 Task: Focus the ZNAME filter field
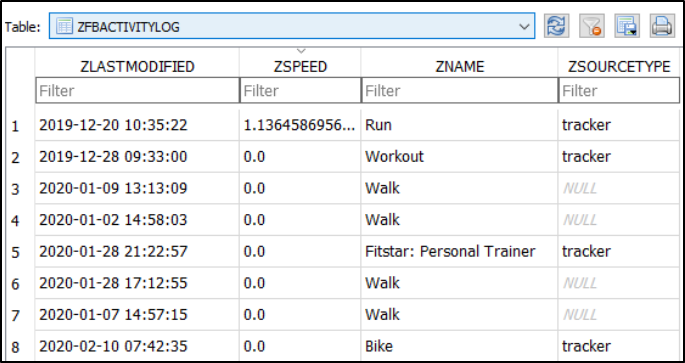(x=460, y=90)
